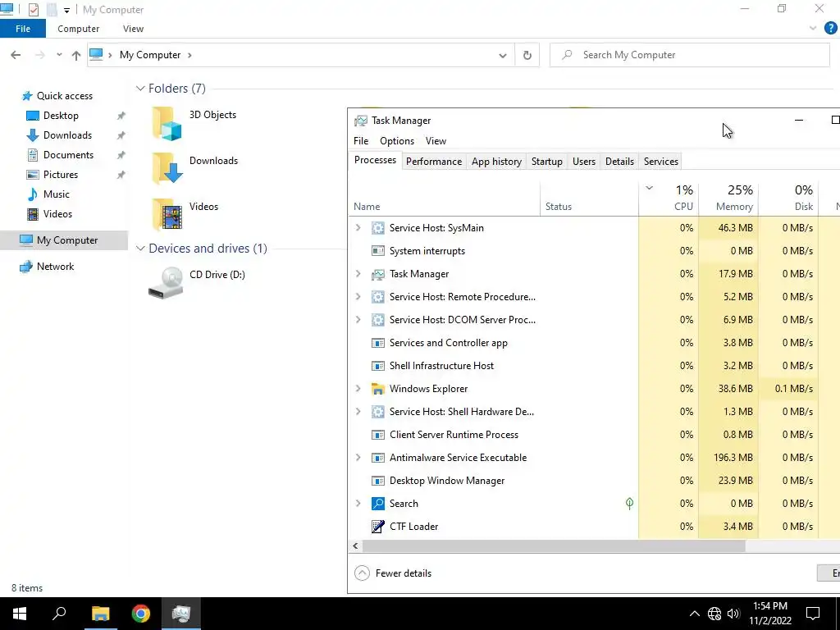Collapse the Folders (7) group

140,89
